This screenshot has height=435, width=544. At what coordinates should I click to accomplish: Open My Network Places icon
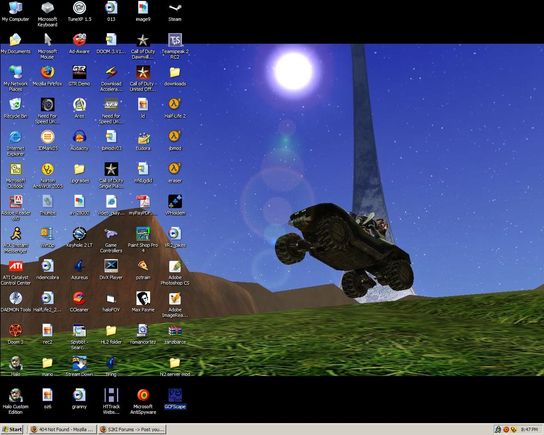click(x=15, y=78)
